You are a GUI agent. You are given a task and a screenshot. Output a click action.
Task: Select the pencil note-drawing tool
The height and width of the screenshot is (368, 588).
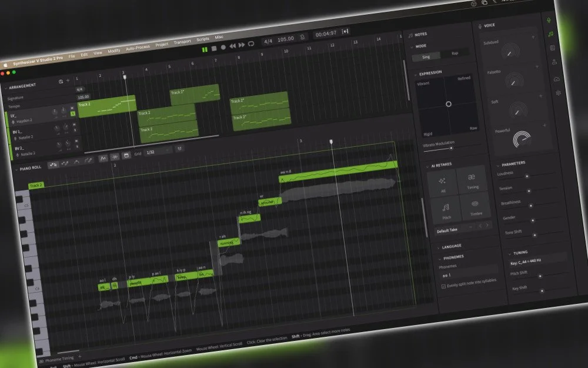66,162
